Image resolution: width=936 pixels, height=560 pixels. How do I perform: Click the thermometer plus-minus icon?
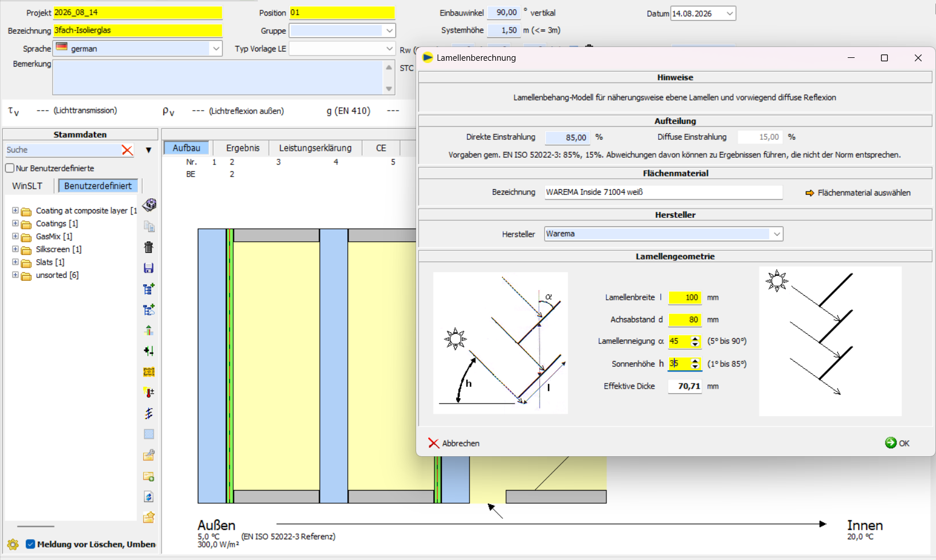pos(149,393)
